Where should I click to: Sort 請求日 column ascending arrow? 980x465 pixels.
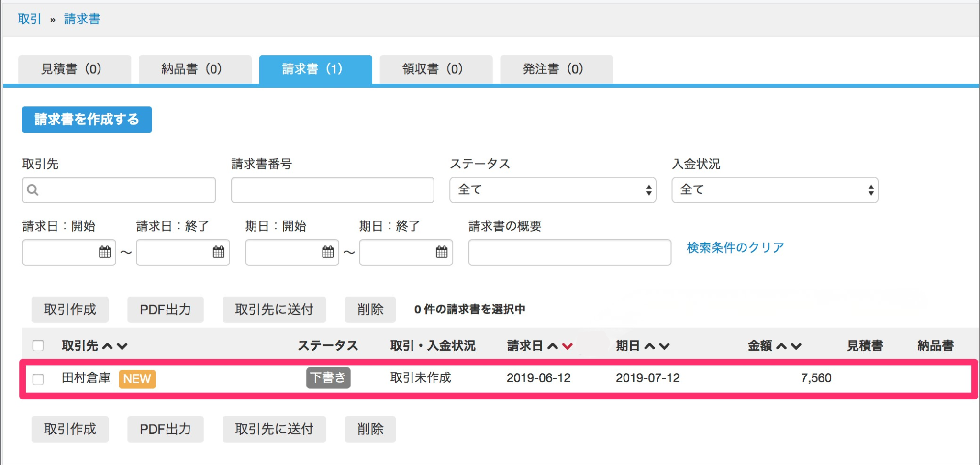click(x=553, y=346)
